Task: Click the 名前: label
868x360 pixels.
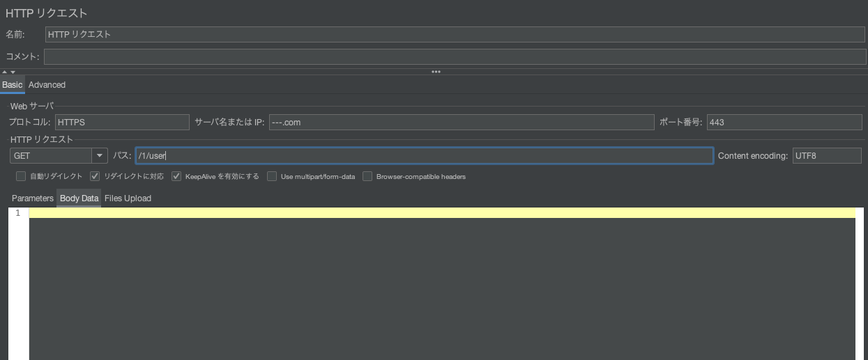Action: (15, 34)
